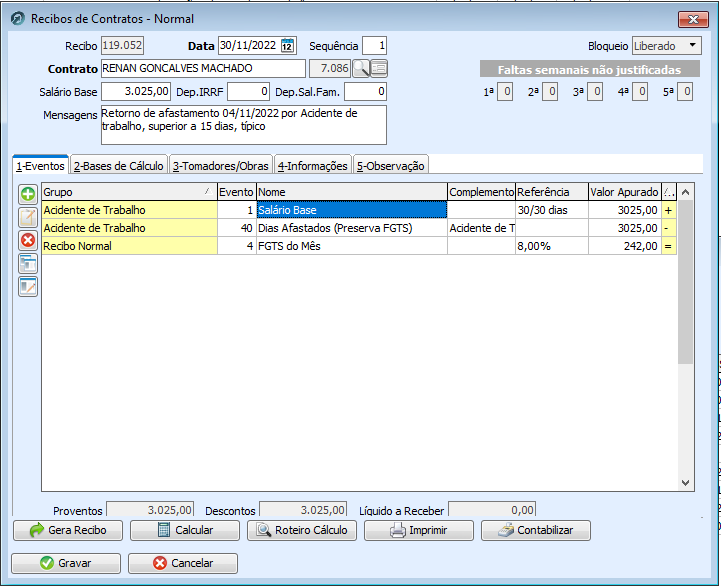Open calendar picker next to Data field
This screenshot has height=586, width=721.
[287, 46]
